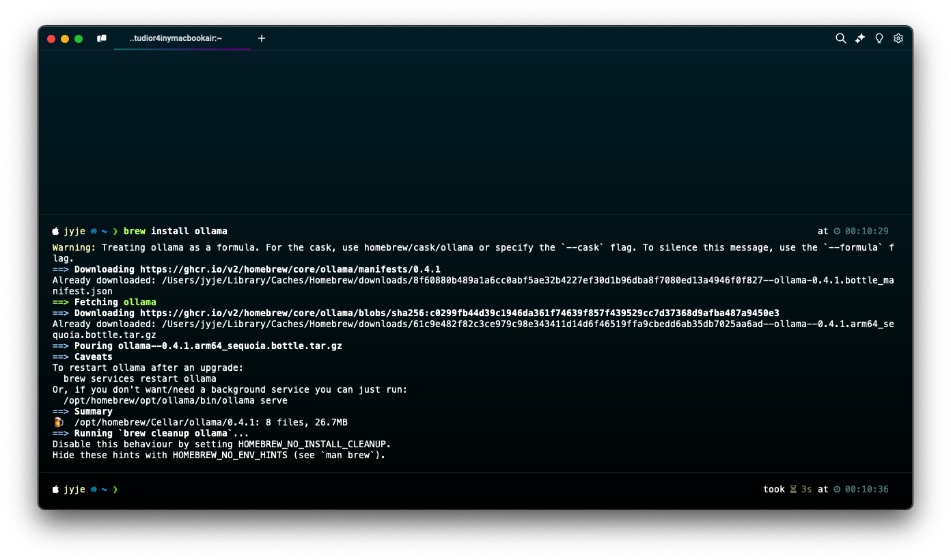Image resolution: width=951 pixels, height=560 pixels.
Task: Click the 'jyje' username in the brew install prompt
Action: coord(74,231)
